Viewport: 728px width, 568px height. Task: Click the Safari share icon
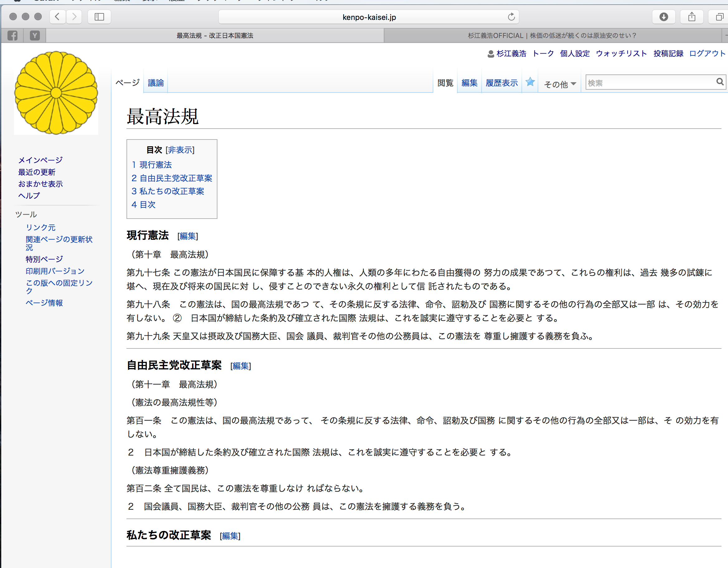pos(692,17)
